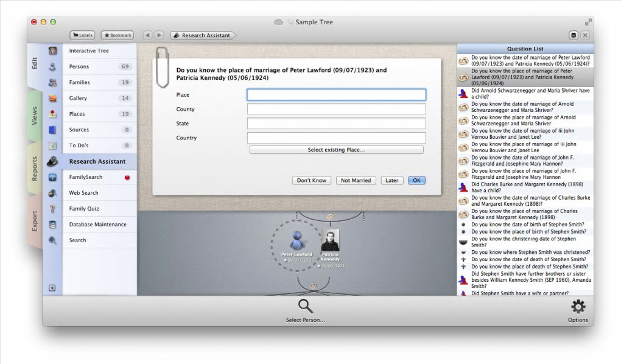Select 'Did Arnold Schwarzenegger and Maria Shriver have a child?'
Image resolution: width=621 pixels, height=364 pixels.
click(x=525, y=94)
